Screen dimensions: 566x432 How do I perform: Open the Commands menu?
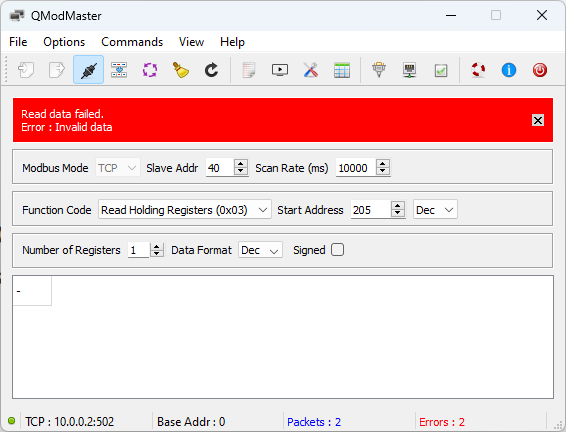click(132, 42)
